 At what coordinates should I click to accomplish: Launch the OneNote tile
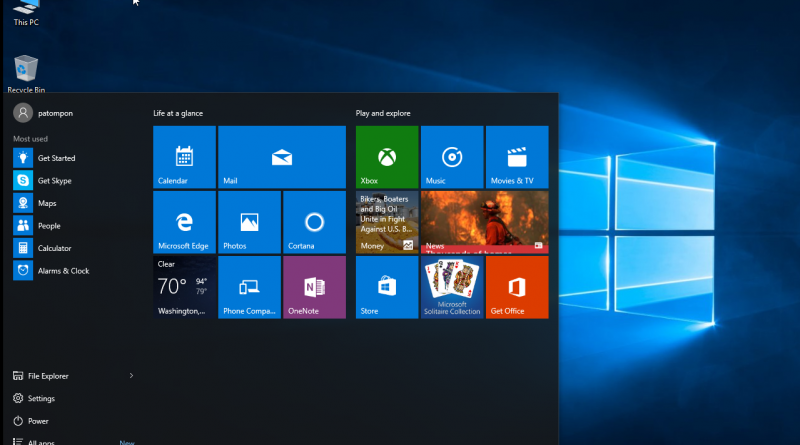coord(314,287)
